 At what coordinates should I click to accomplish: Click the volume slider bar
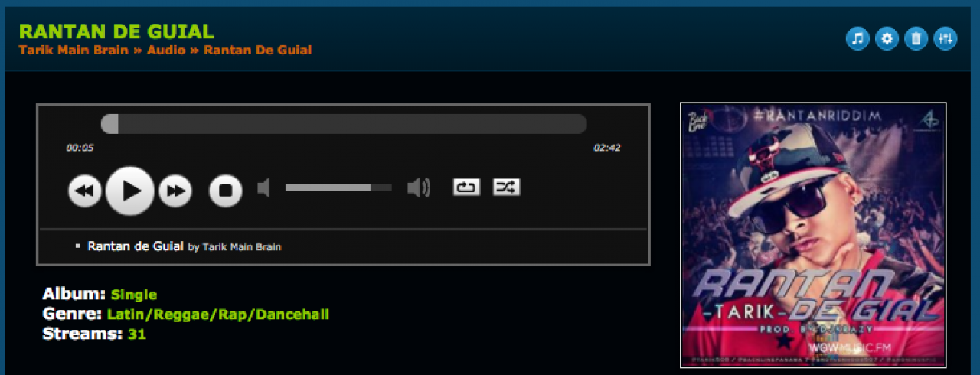pos(338,187)
